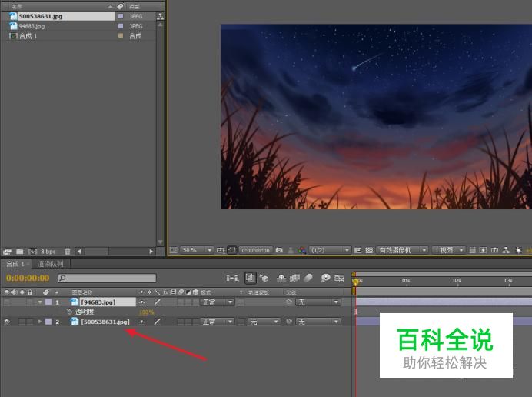532x397 pixels.
Task: Enable frame blending for composition
Action: [x=294, y=279]
